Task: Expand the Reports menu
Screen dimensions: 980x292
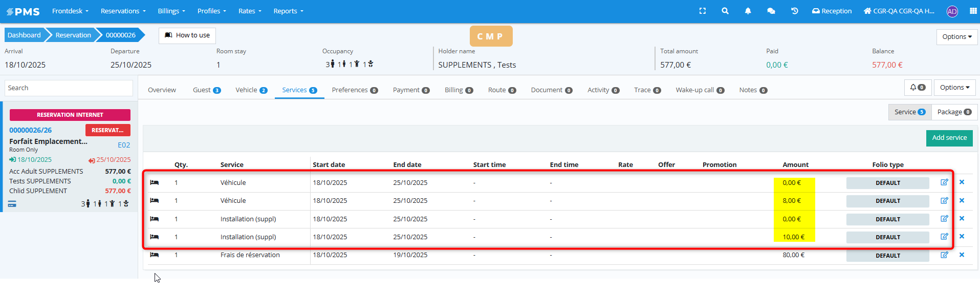Action: tap(288, 11)
